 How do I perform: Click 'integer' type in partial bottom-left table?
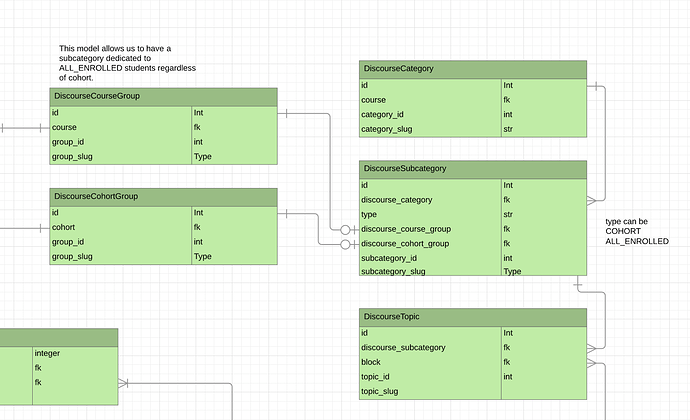[47, 353]
